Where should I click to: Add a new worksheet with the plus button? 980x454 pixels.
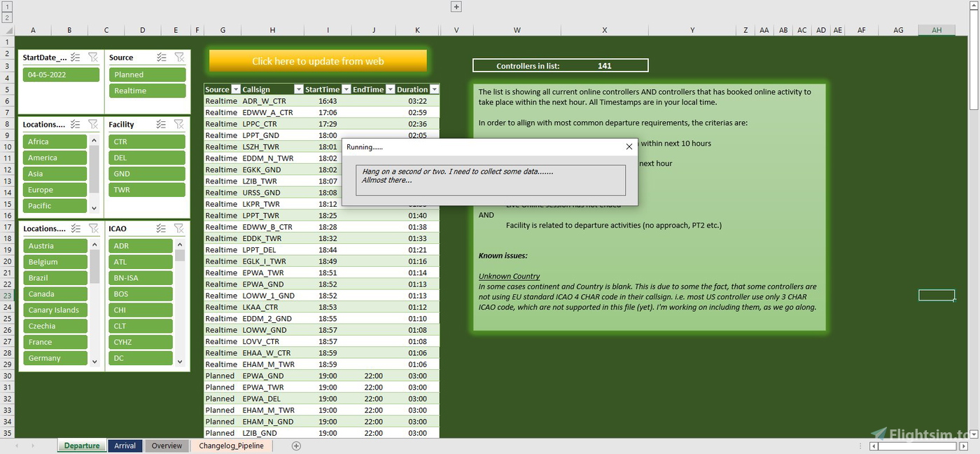pyautogui.click(x=295, y=446)
